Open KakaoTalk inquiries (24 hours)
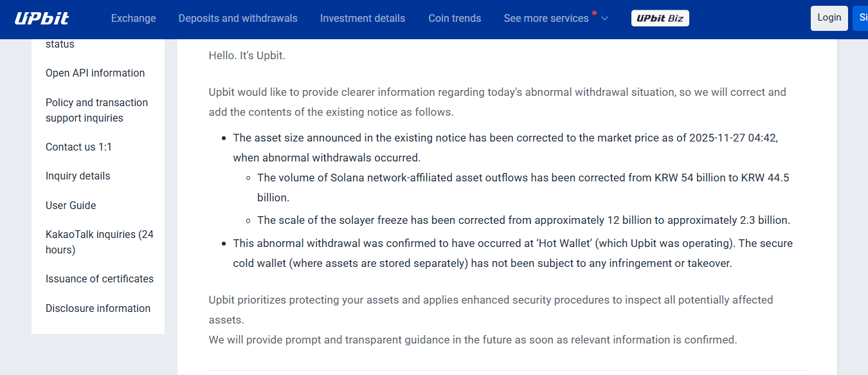This screenshot has height=375, width=868. point(99,242)
